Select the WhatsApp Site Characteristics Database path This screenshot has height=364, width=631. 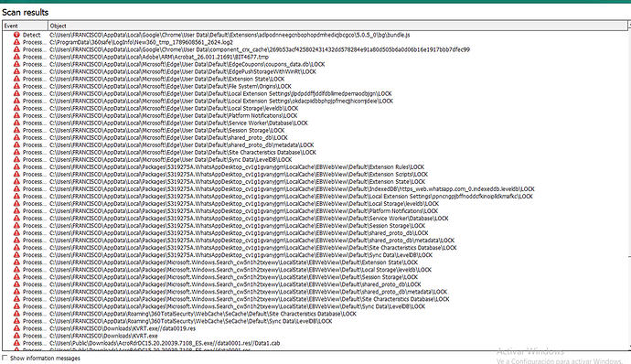tap(253, 248)
